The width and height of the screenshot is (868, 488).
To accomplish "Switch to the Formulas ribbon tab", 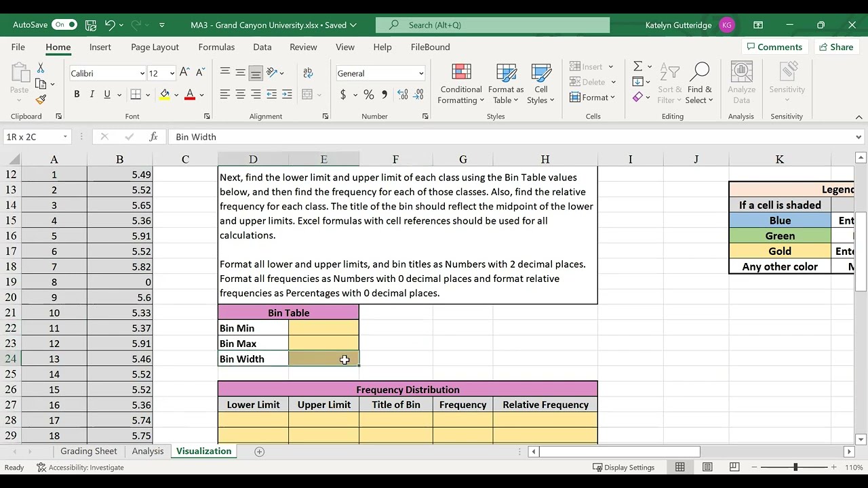I will coord(216,47).
